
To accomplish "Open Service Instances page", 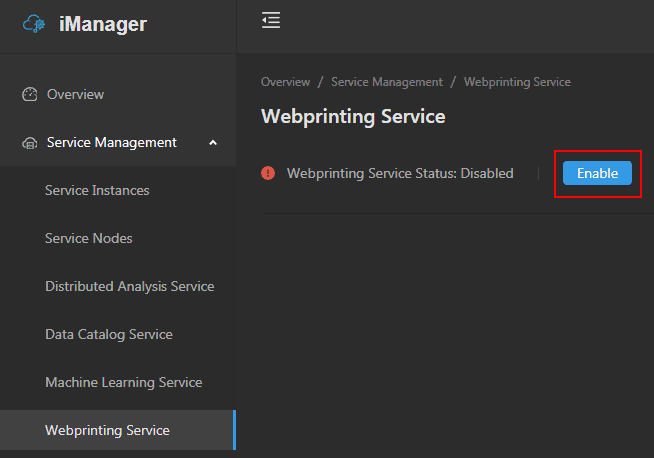I will 97,190.
